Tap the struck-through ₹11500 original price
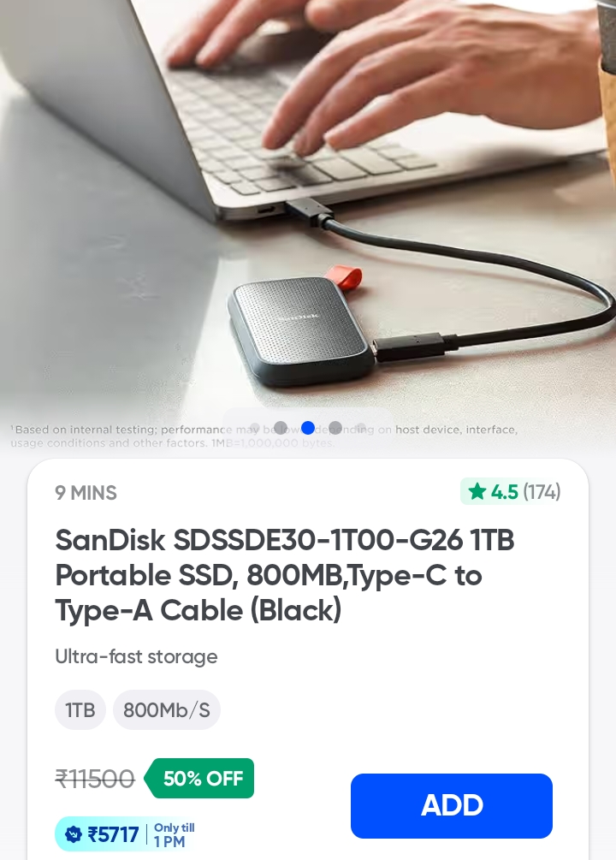The width and height of the screenshot is (616, 860). (x=95, y=779)
